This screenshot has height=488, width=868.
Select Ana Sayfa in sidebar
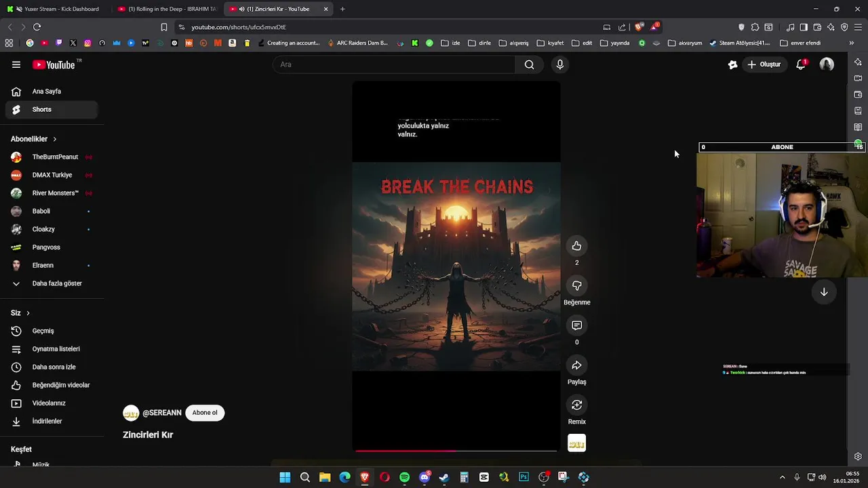coord(52,91)
